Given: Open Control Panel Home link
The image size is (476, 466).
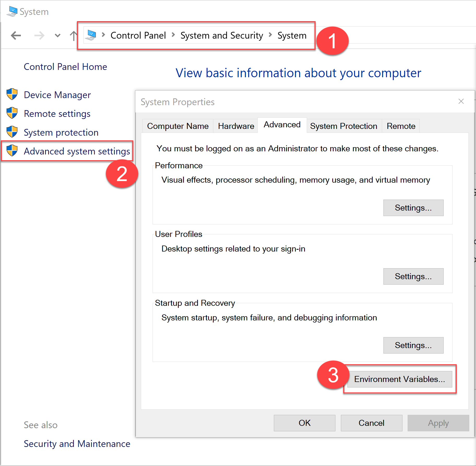Looking at the screenshot, I should (x=65, y=67).
